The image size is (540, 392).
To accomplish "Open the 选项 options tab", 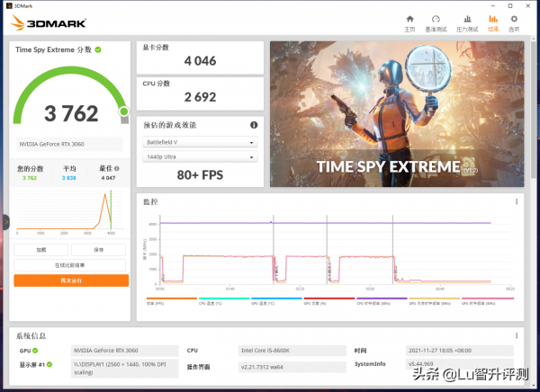I will coord(514,23).
